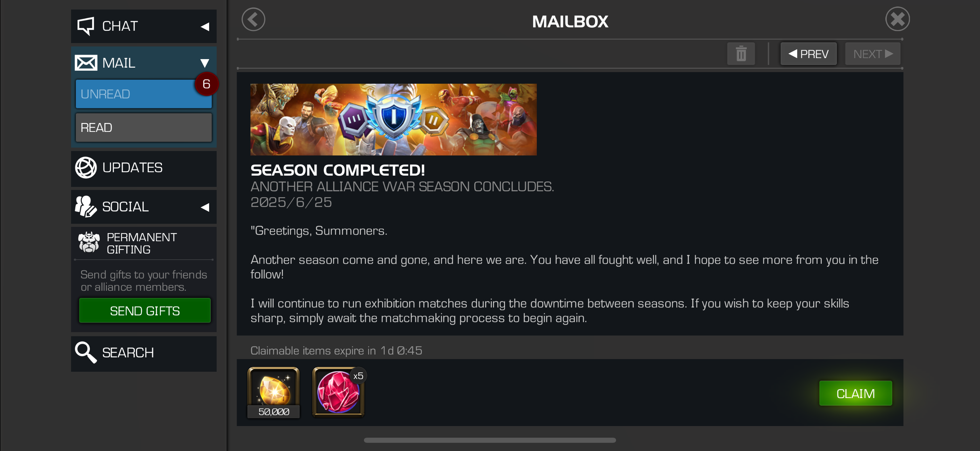This screenshot has width=980, height=451.
Task: Click the Social people icon
Action: click(86, 206)
